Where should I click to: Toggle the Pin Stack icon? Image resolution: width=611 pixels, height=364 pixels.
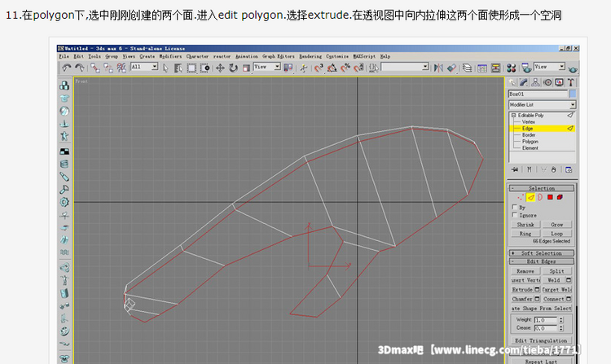click(515, 169)
